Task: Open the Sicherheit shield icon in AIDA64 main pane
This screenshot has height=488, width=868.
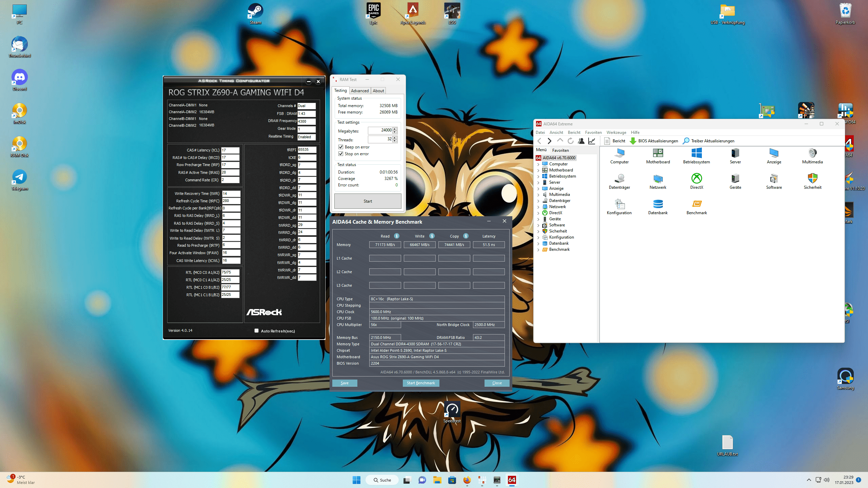Action: point(812,181)
